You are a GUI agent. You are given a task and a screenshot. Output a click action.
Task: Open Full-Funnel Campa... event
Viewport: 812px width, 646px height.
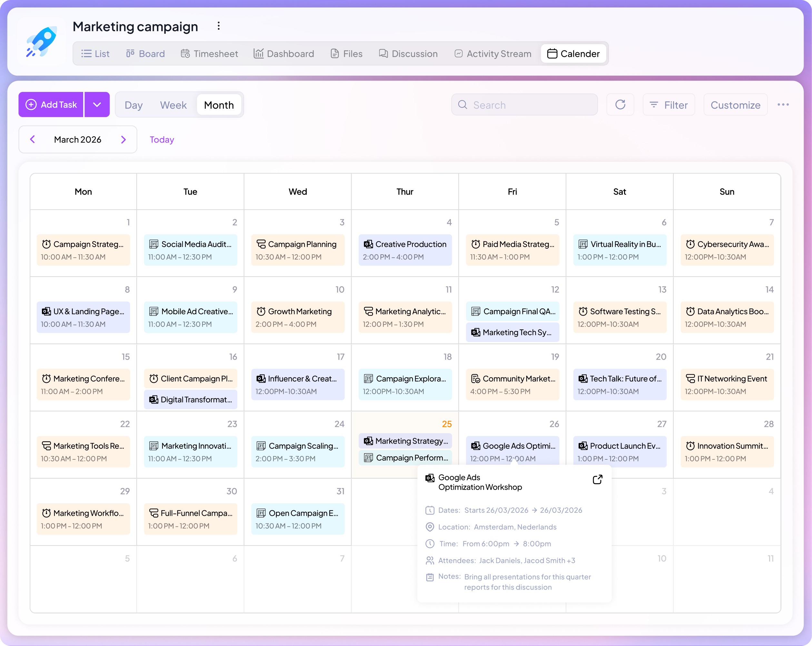click(191, 519)
